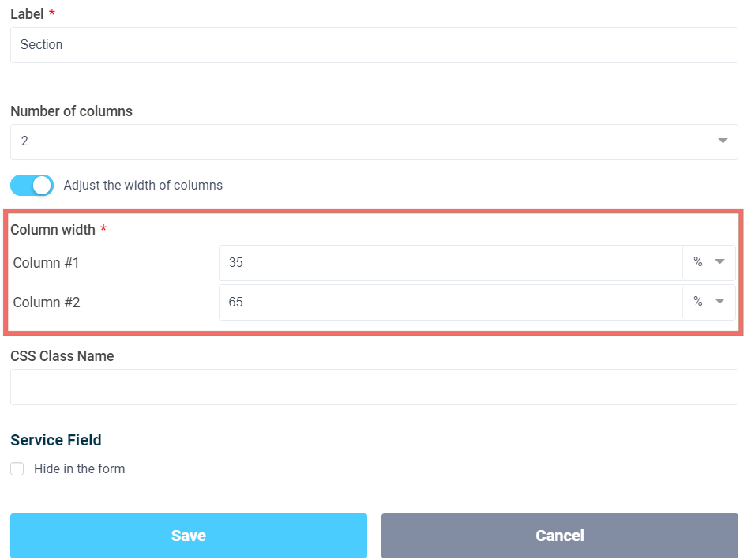Click the Column #1 unit arrow icon
Viewport: 747px width, 560px height.
pos(719,262)
